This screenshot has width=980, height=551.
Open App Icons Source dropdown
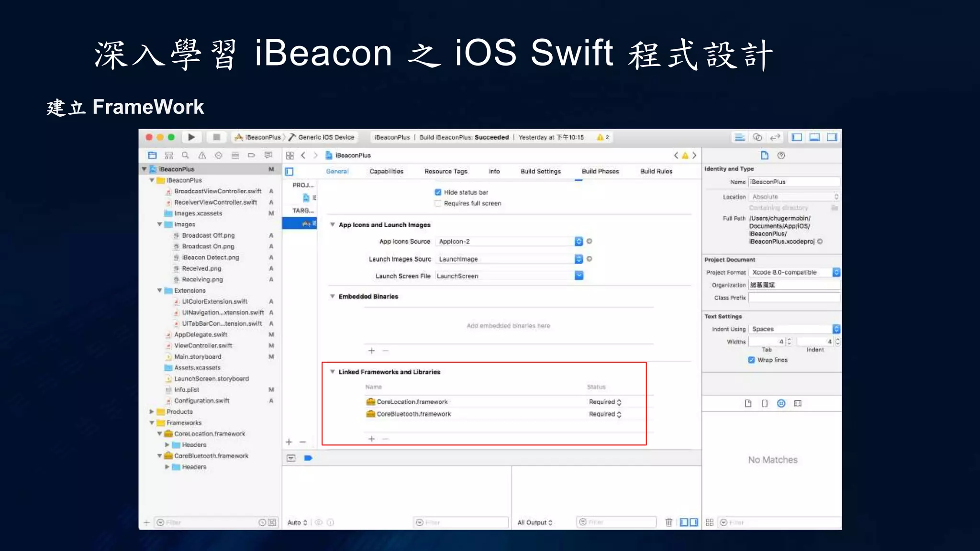pos(579,242)
